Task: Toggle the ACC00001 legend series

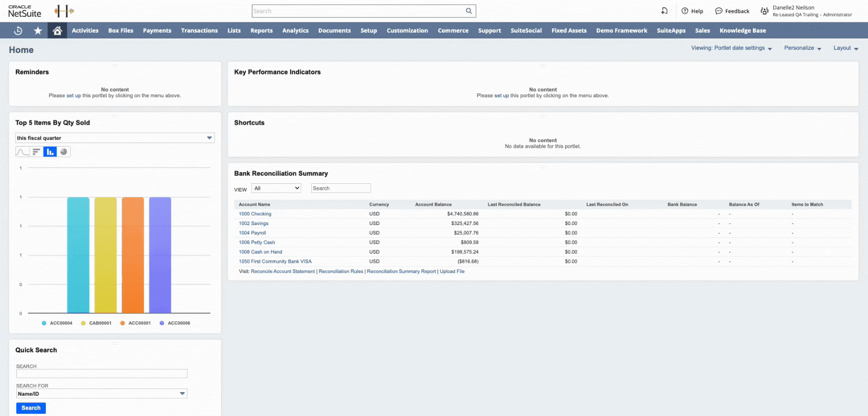Action: point(135,323)
